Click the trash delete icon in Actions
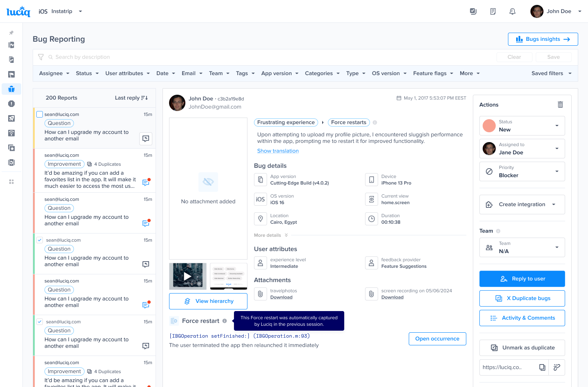Screen dimensions: 588x387 pyautogui.click(x=560, y=105)
